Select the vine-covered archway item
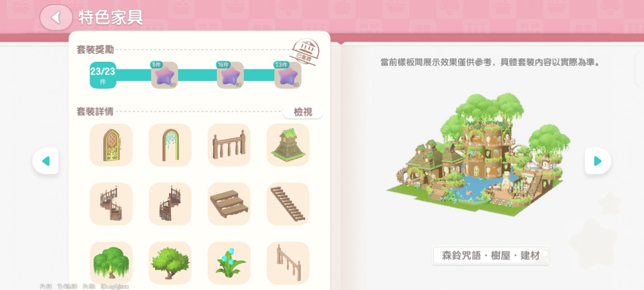The image size is (644, 290). (x=170, y=145)
